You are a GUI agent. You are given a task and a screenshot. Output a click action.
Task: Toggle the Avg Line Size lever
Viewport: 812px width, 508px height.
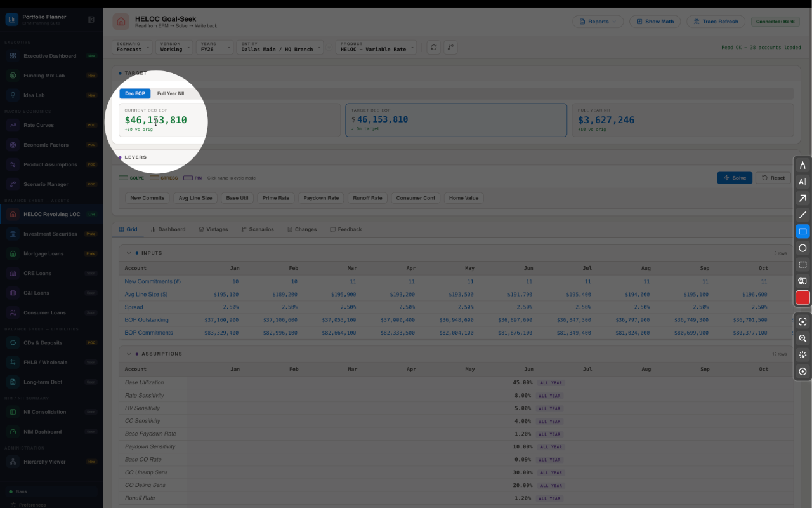pos(195,198)
